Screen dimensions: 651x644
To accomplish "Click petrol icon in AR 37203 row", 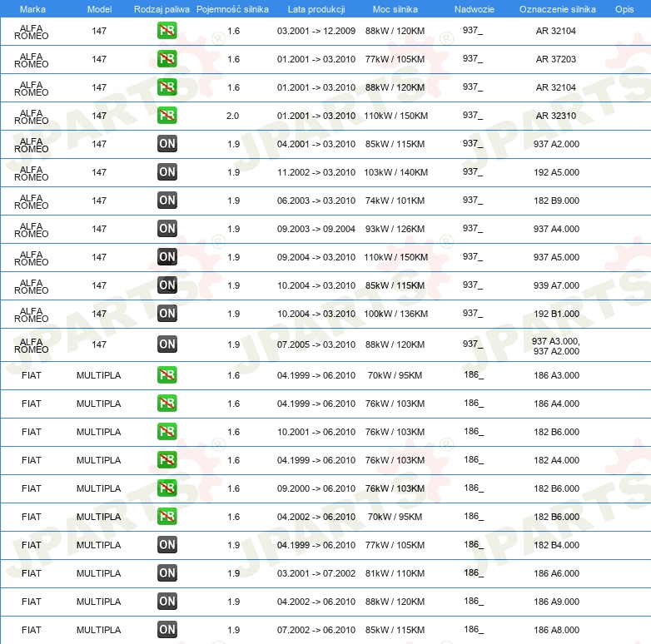I will click(166, 59).
